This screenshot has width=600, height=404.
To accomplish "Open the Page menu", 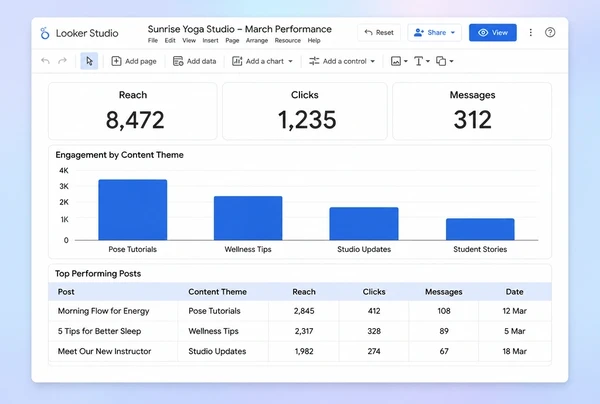I will click(x=232, y=41).
